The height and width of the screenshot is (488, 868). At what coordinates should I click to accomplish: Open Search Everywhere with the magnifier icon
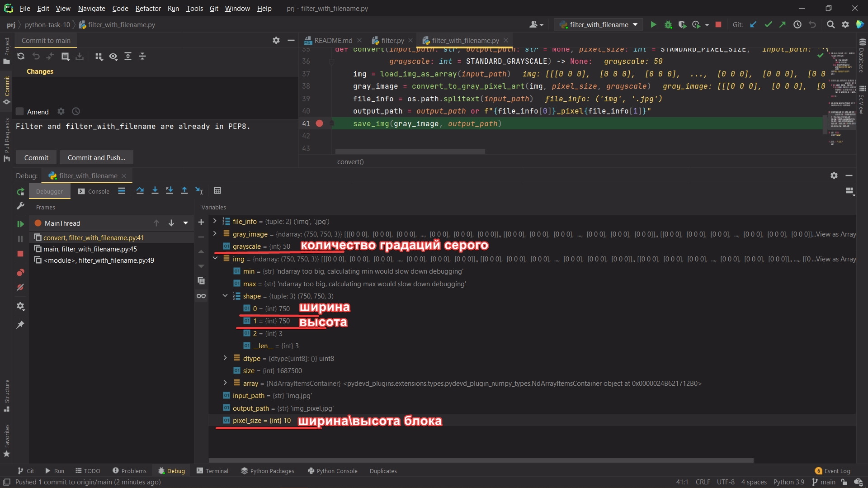[830, 24]
